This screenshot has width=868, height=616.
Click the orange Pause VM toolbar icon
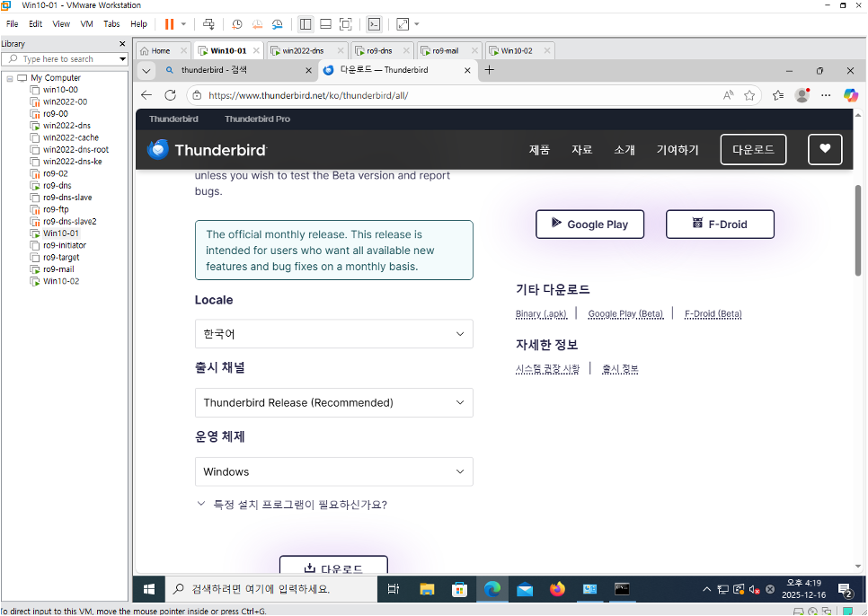(170, 24)
